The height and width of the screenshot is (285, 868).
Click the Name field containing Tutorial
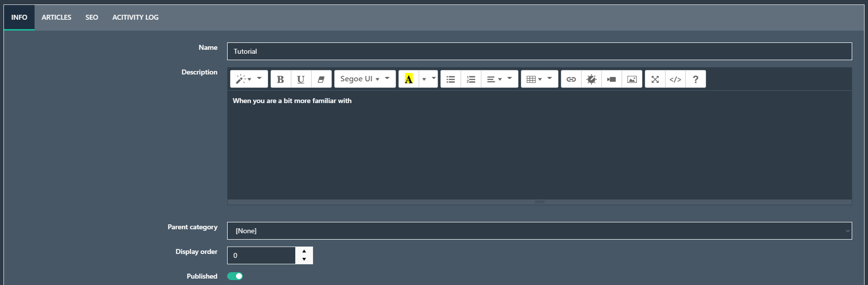coord(539,51)
